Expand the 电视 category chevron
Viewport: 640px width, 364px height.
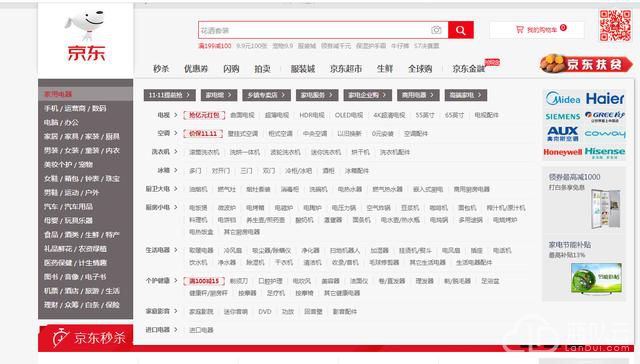pos(176,115)
